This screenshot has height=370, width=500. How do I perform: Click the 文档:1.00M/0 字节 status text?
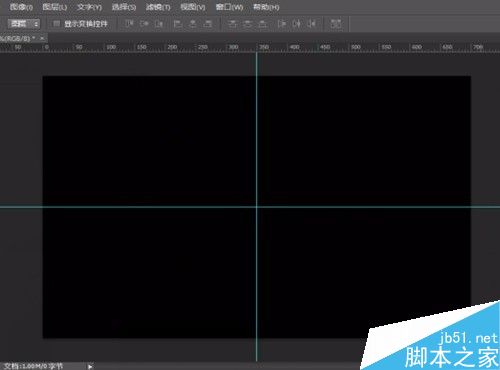point(33,366)
